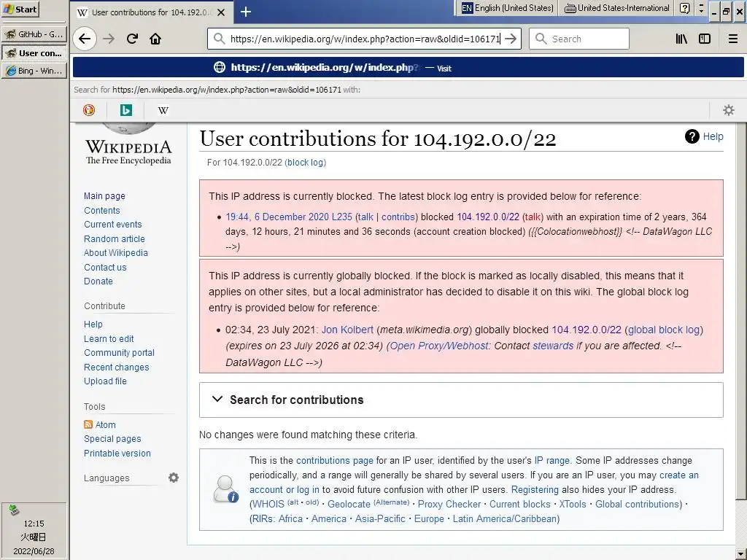The width and height of the screenshot is (747, 560).
Task: Open Random article link
Action: click(115, 238)
